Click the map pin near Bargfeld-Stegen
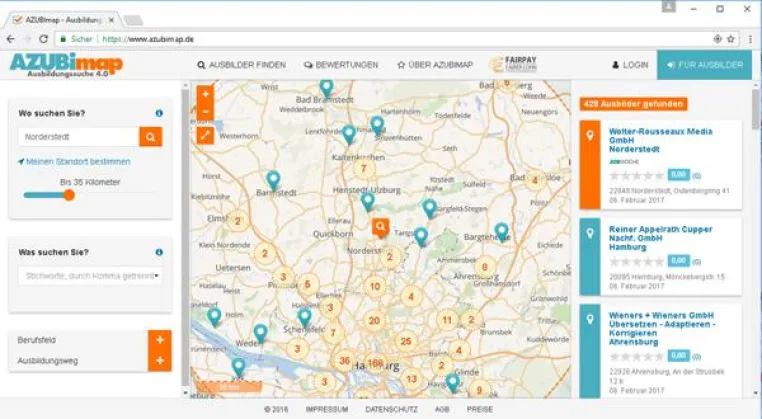 (x=430, y=208)
